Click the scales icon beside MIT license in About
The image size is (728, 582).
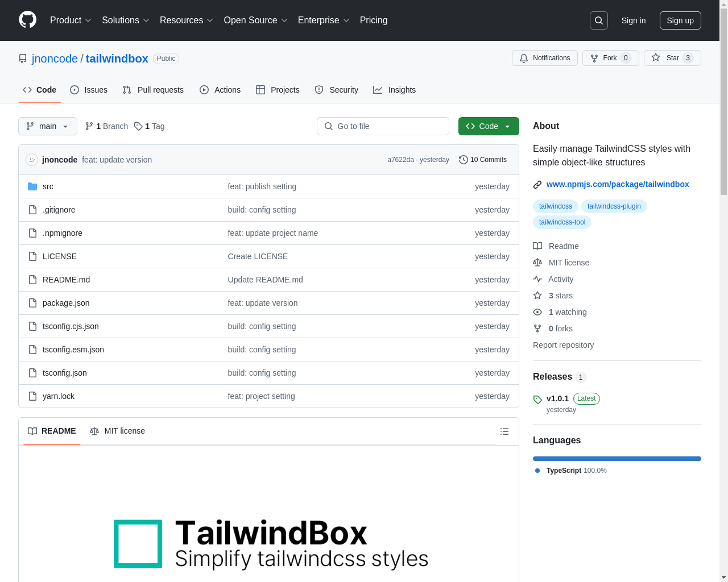tap(537, 263)
